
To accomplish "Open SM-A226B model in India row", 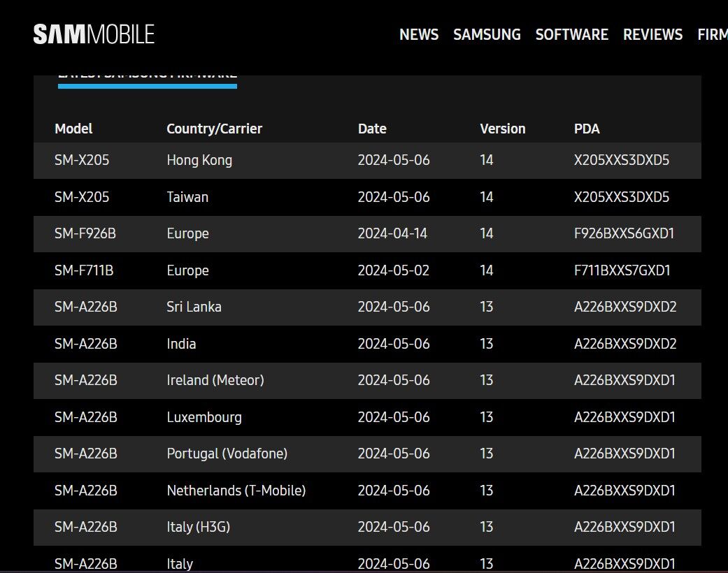I will point(85,344).
